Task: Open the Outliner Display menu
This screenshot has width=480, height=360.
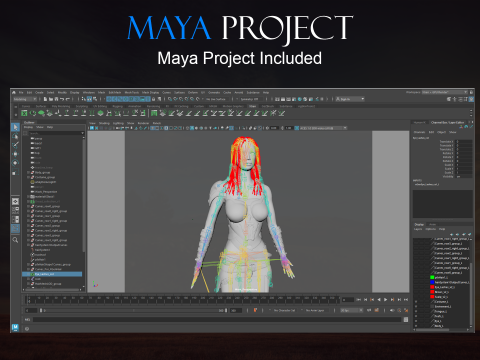Action: (28, 127)
